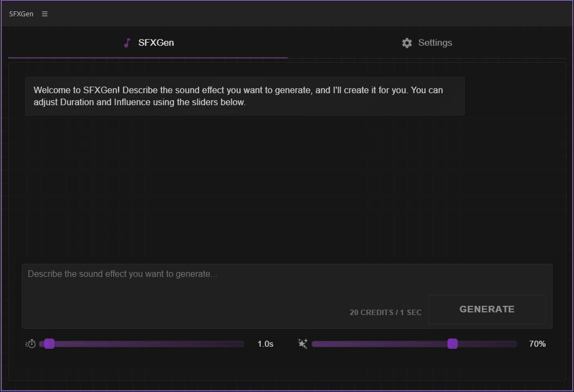The image size is (574, 392).
Task: Click the SFXGen panel title text
Action: [21, 14]
